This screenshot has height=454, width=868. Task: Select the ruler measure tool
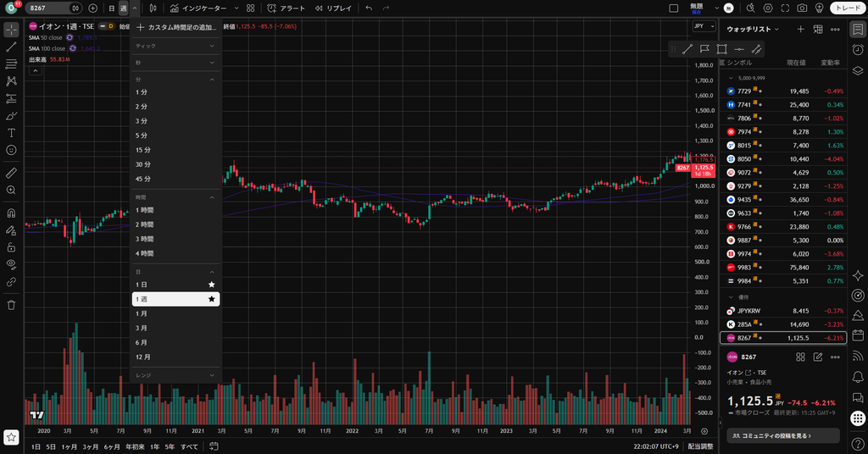click(11, 173)
